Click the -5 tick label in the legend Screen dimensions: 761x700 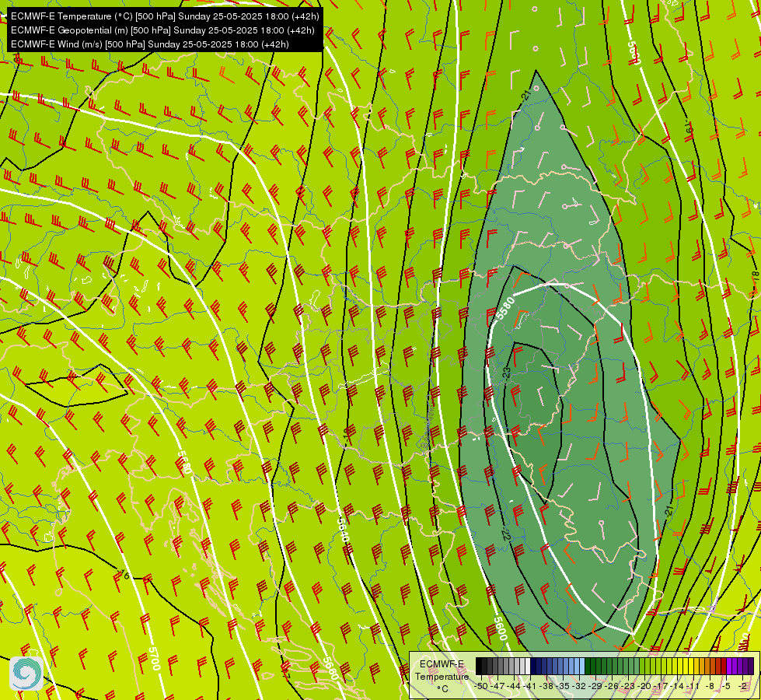coord(726,686)
